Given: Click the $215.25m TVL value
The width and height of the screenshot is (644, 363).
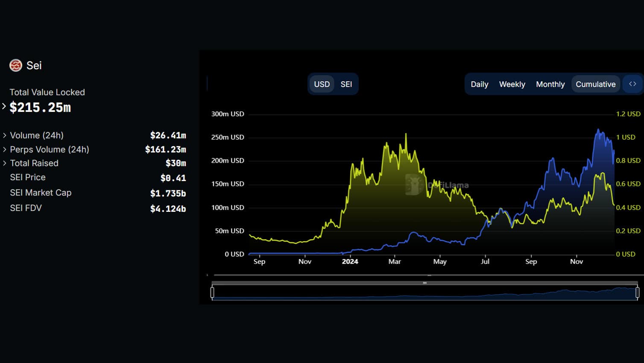Looking at the screenshot, I should [x=40, y=107].
